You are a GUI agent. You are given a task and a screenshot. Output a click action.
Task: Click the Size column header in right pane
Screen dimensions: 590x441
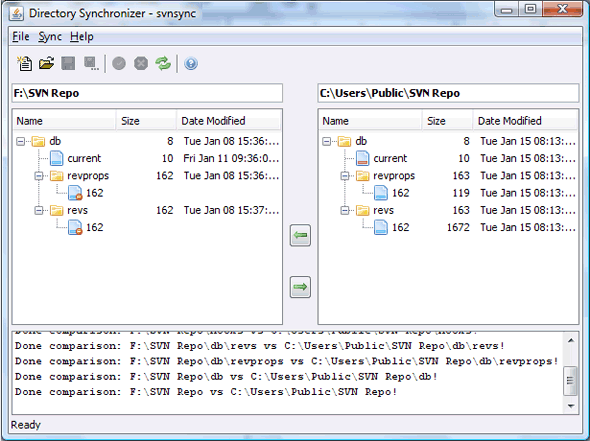click(x=447, y=121)
